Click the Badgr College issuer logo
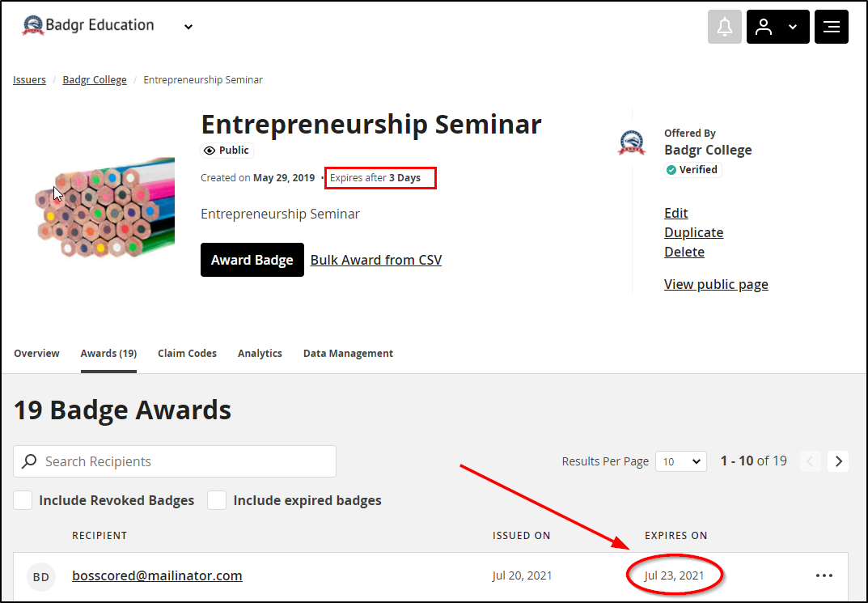 (x=632, y=143)
